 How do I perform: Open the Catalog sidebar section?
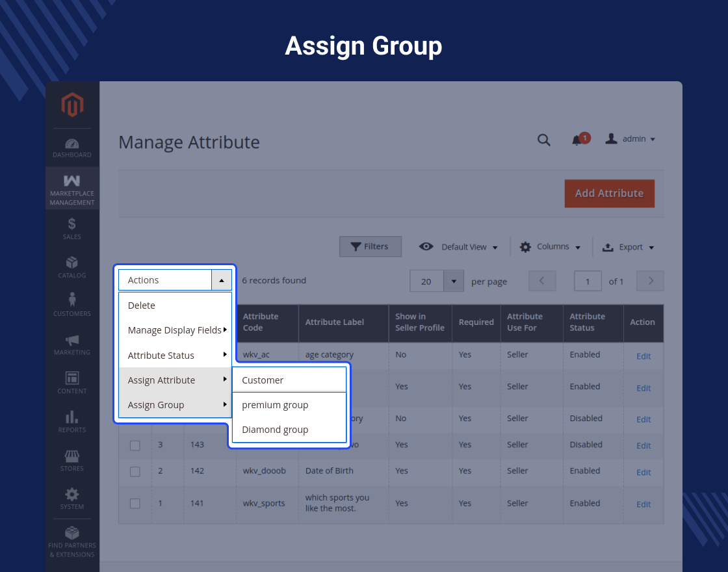72,267
